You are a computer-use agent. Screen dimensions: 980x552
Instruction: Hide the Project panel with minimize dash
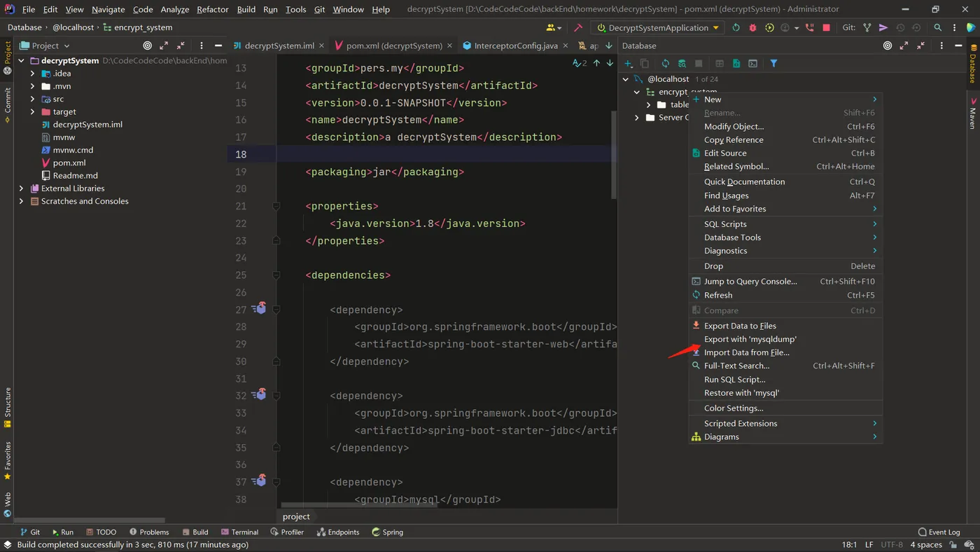coord(218,46)
